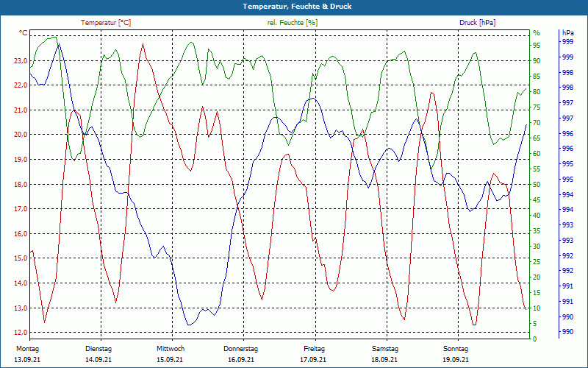The image size is (588, 368).
Task: Click green humidity axis value '30'
Action: click(537, 247)
